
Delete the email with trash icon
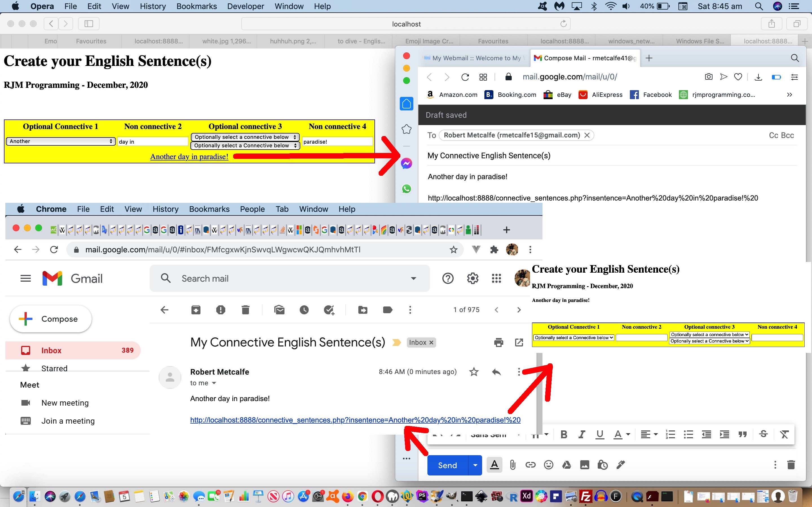(245, 310)
